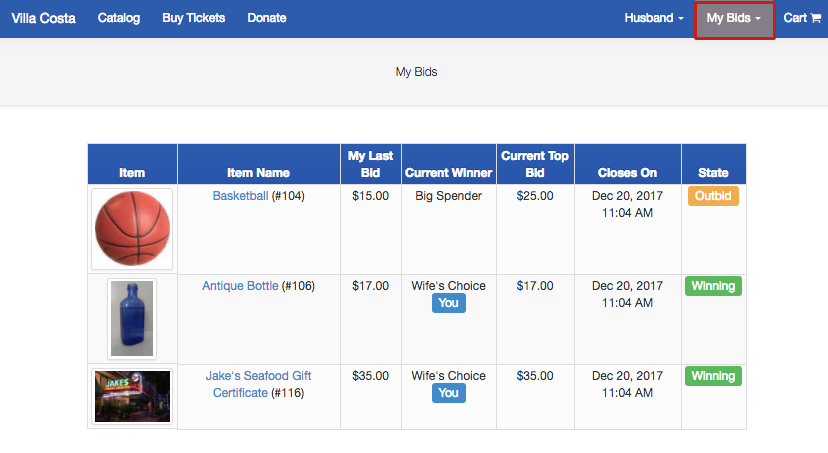Open the Catalog menu item

pos(119,18)
